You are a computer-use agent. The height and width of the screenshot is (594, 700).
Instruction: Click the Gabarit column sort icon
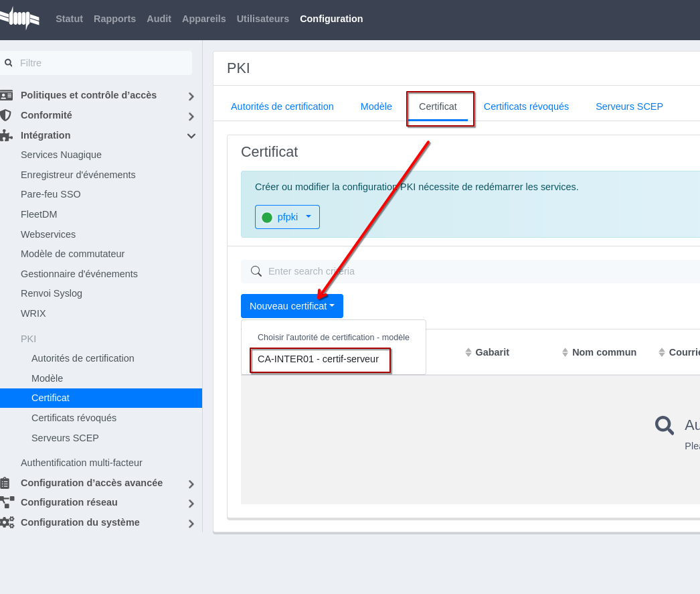pos(468,352)
